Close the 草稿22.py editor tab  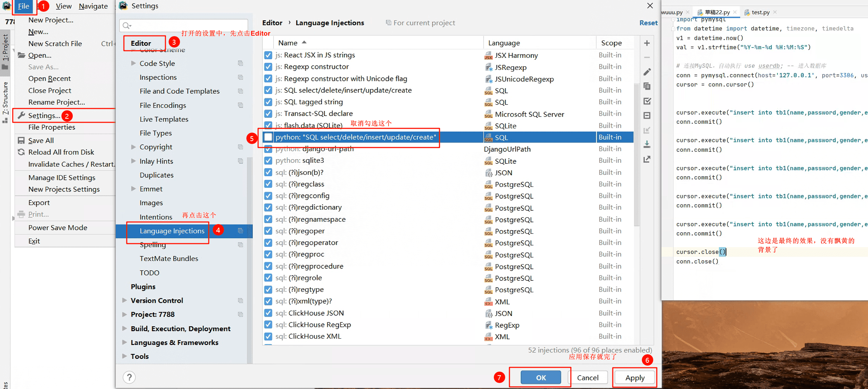click(735, 12)
